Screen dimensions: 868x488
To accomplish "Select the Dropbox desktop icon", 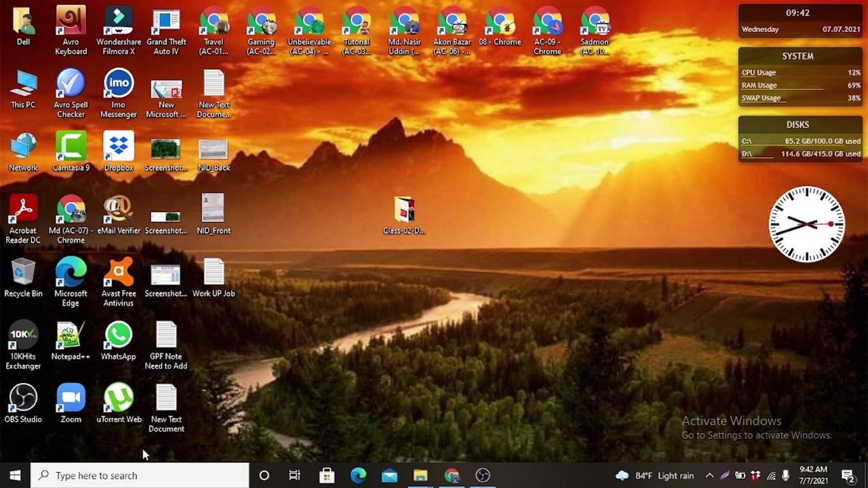I will 119,152.
